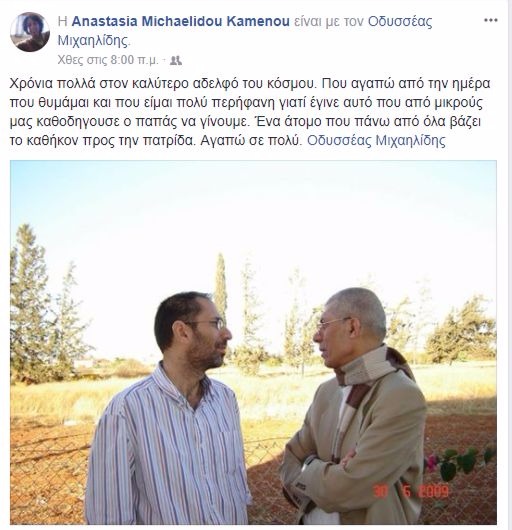Click the red 30 6 2009 date stamp
512x530 pixels.
[x=411, y=491]
